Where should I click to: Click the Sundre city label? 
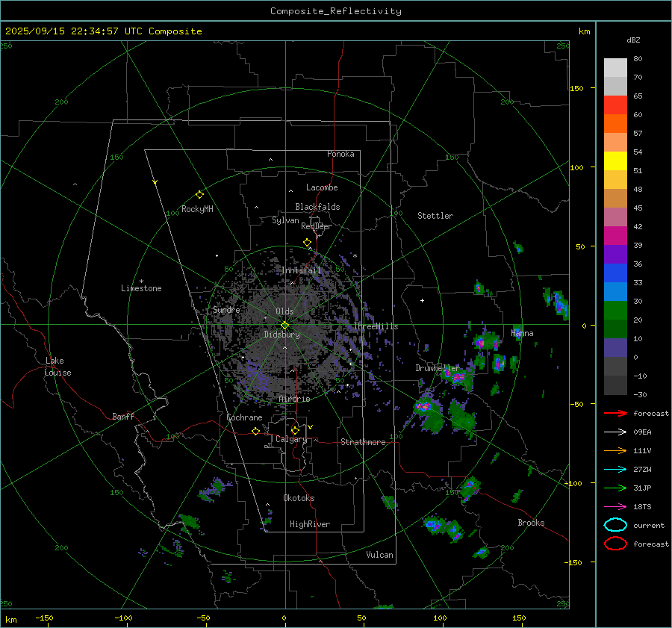click(x=226, y=309)
